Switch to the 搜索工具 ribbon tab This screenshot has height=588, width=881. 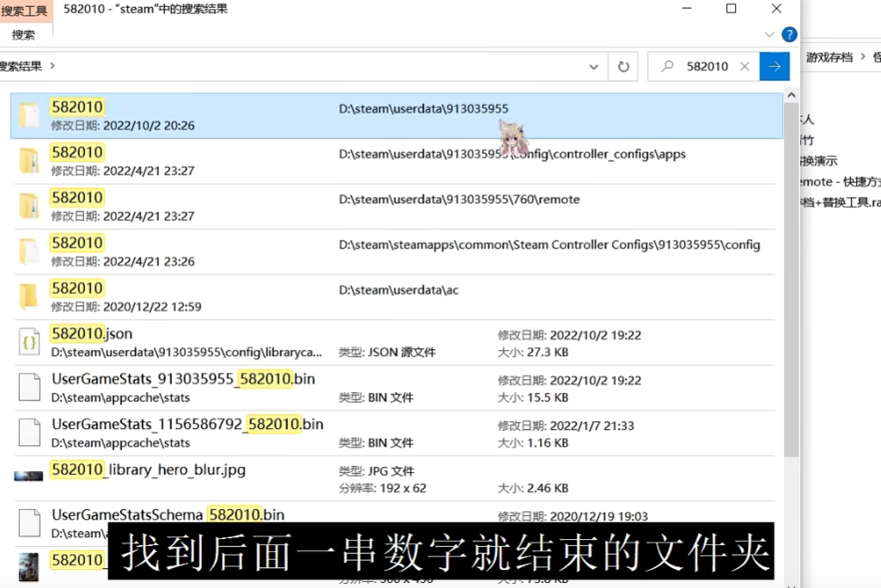[x=25, y=10]
